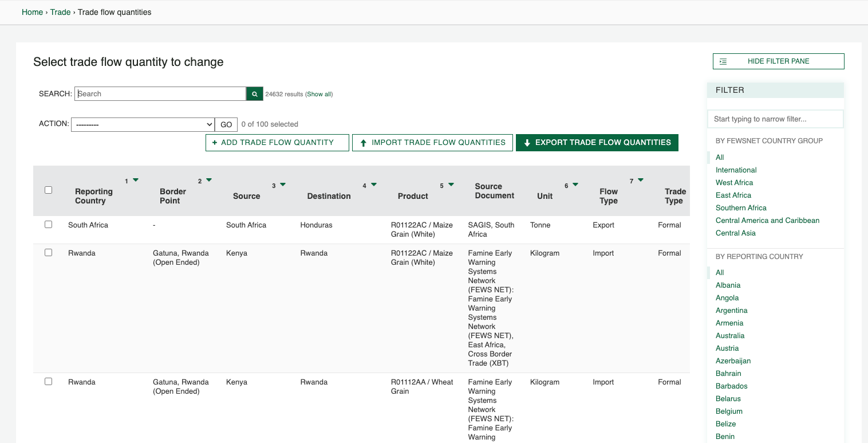Click sort arrow on Border Point column
This screenshot has width=868, height=443.
pyautogui.click(x=209, y=181)
